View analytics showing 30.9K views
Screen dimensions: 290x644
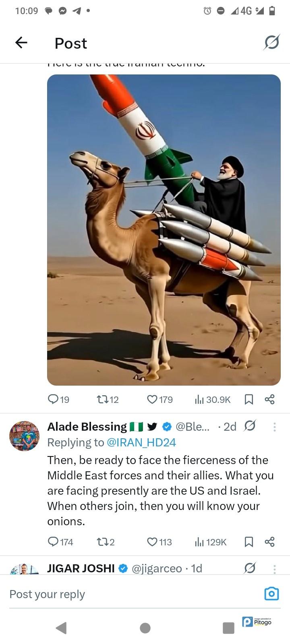(213, 399)
